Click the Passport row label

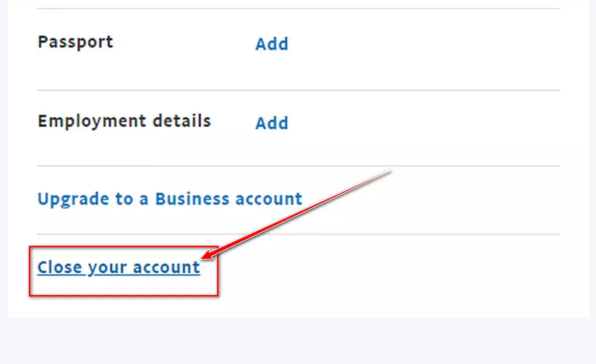[x=75, y=42]
